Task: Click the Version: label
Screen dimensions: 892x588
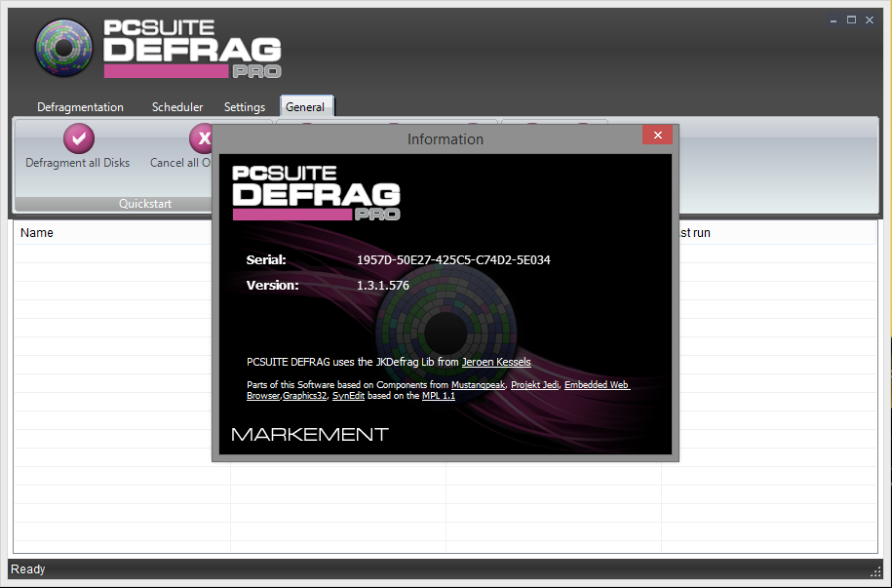Action: [x=273, y=285]
